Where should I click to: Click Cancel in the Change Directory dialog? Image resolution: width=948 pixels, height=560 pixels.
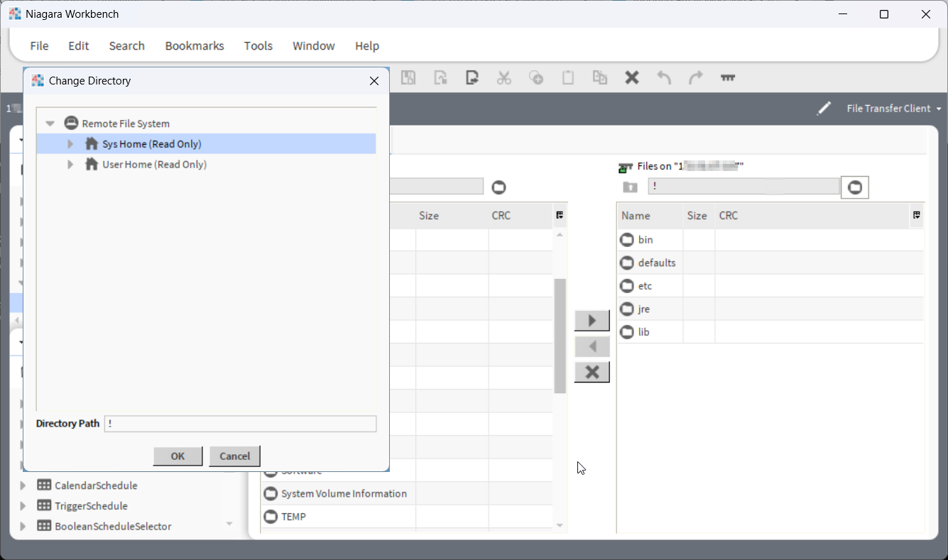[x=235, y=456]
